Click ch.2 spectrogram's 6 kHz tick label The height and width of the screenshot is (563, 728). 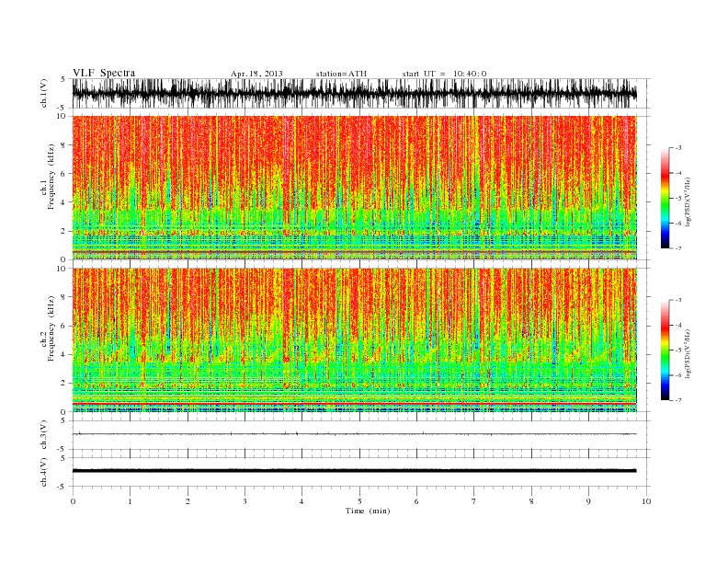tap(64, 326)
